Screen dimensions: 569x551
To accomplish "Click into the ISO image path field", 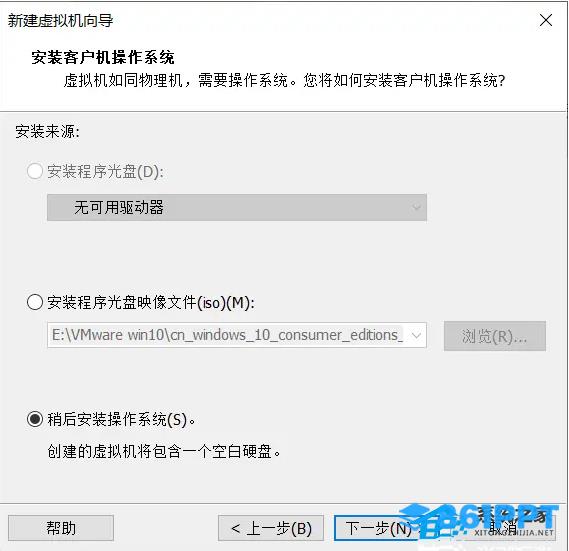I will click(x=237, y=335).
